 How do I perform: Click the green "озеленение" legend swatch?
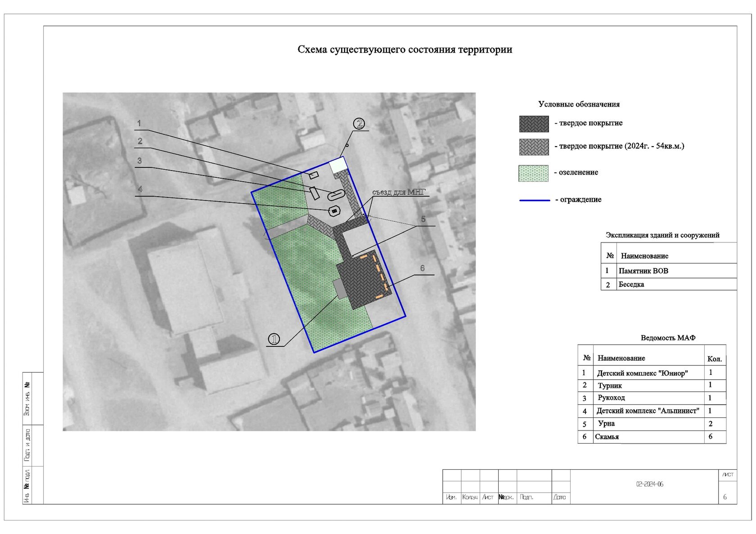(x=534, y=173)
